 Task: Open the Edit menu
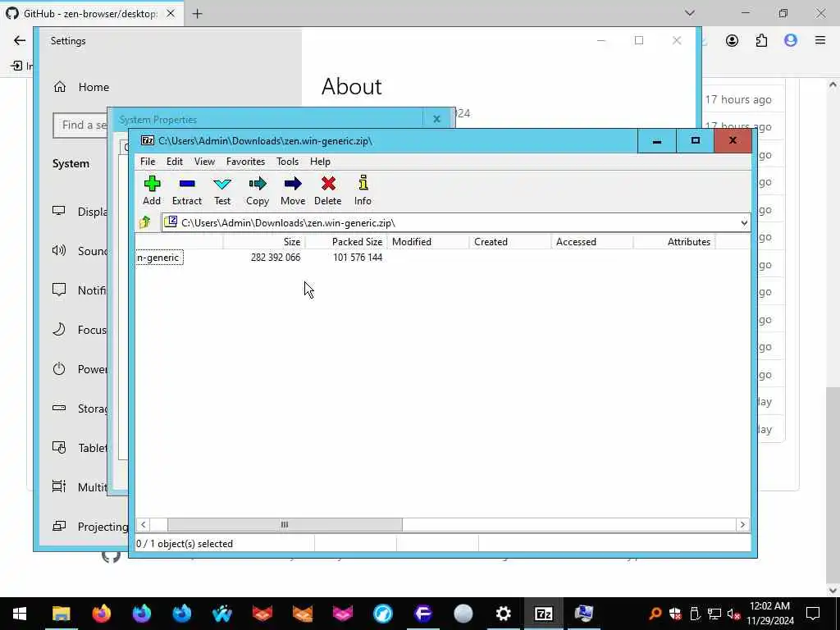pyautogui.click(x=175, y=162)
